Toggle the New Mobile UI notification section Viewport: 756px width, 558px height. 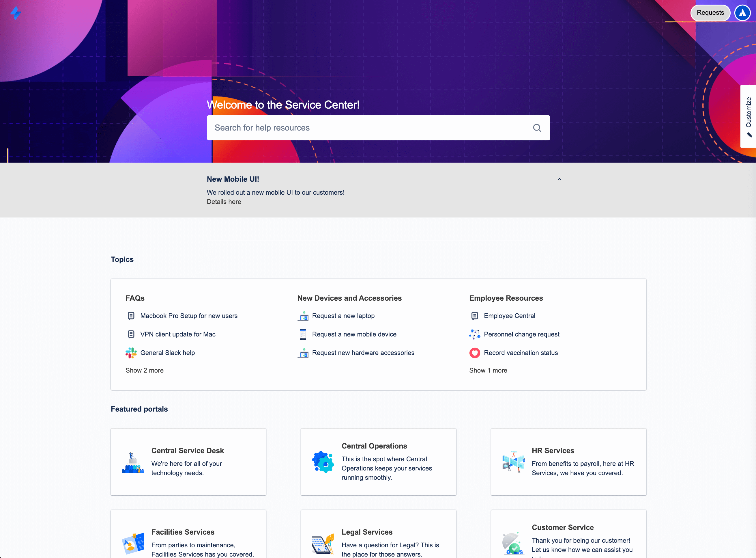(559, 179)
